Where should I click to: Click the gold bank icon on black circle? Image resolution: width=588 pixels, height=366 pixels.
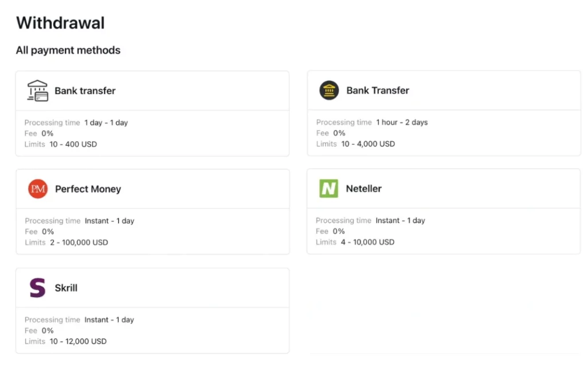[329, 91]
